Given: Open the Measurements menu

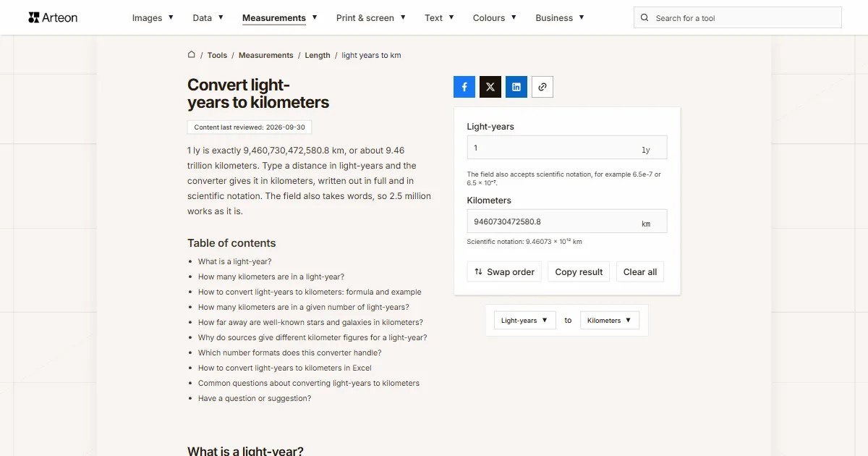Looking at the screenshot, I should [x=280, y=18].
